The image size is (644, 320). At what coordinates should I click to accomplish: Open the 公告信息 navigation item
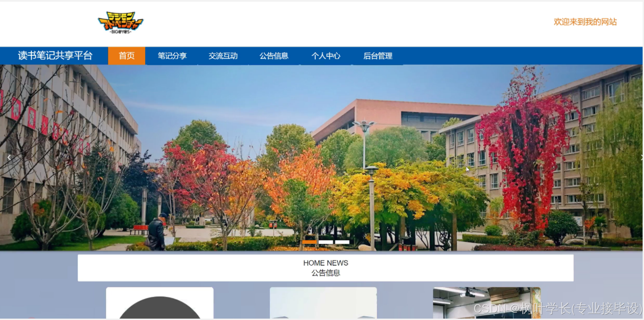274,56
